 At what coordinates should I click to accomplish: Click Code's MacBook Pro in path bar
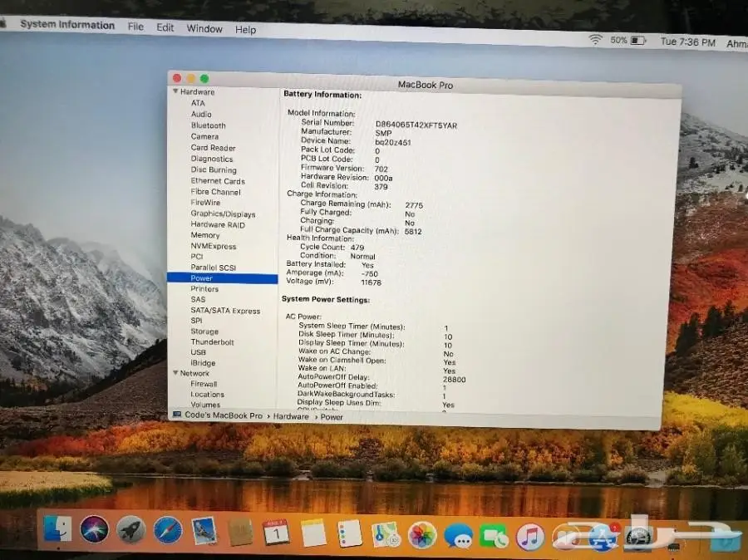[x=224, y=415]
